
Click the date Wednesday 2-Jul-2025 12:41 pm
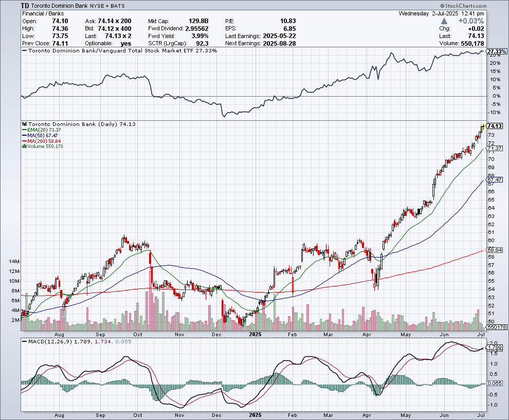click(442, 13)
